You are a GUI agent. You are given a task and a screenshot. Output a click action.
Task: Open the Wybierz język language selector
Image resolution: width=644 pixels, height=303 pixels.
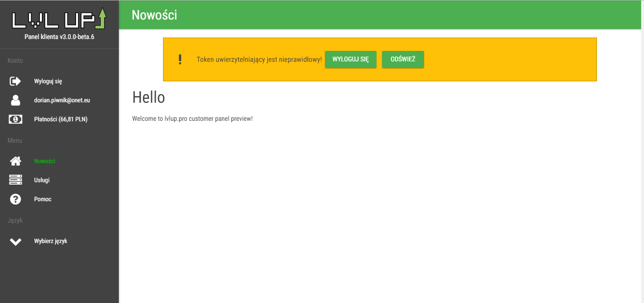coord(50,241)
